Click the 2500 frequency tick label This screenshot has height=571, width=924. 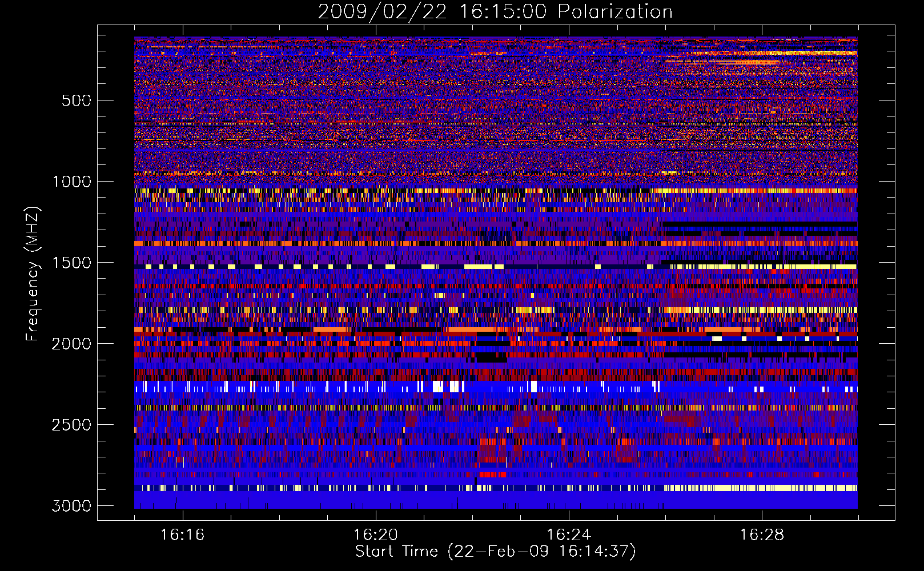72,425
